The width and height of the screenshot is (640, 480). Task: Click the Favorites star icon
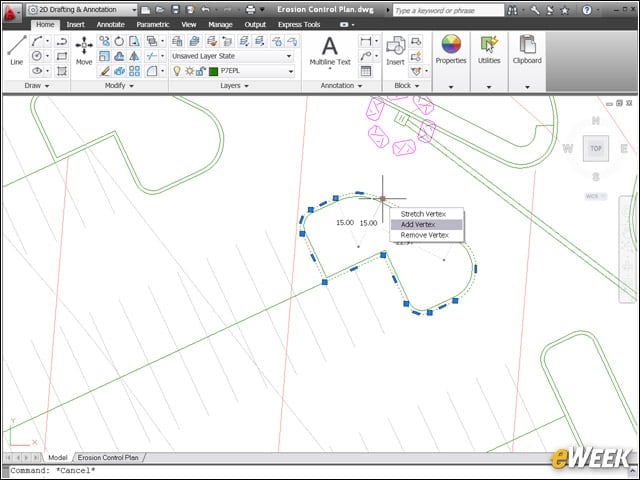pyautogui.click(x=565, y=10)
